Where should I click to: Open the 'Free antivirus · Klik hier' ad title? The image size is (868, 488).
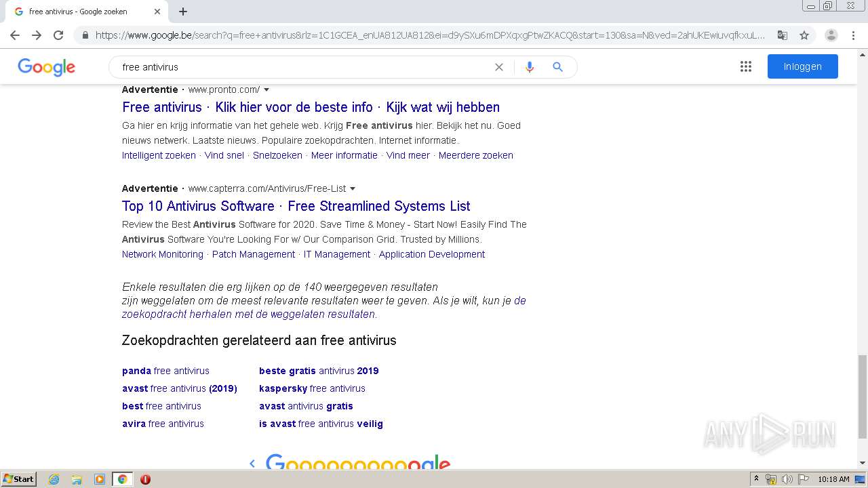311,107
